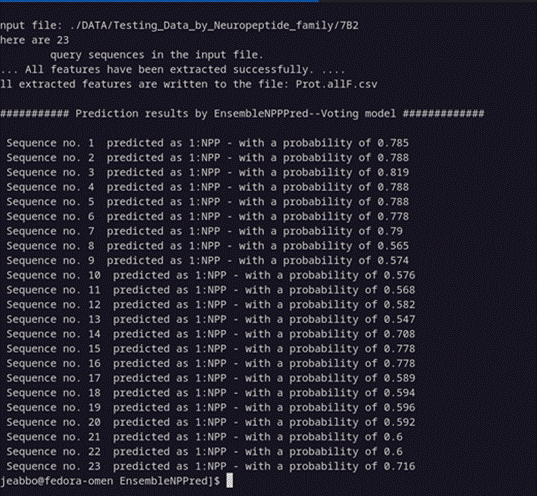Click the Sequence no. 14 result row
This screenshot has height=496, width=537.
pyautogui.click(x=211, y=334)
